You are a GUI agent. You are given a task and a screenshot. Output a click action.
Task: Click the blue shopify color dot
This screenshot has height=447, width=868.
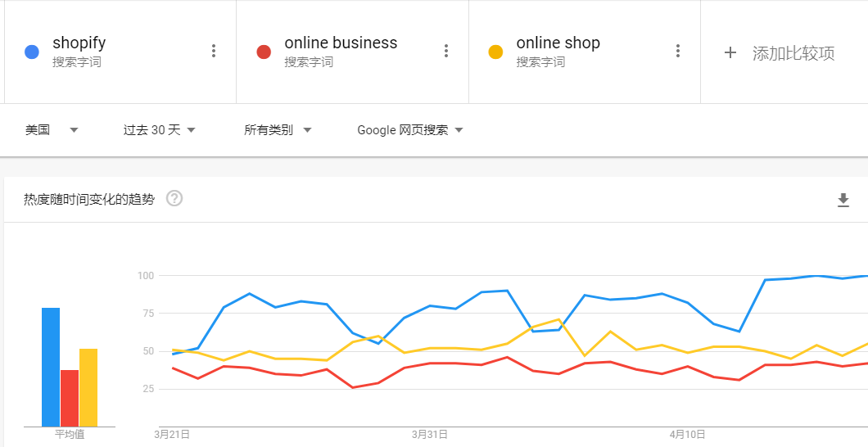click(x=32, y=52)
